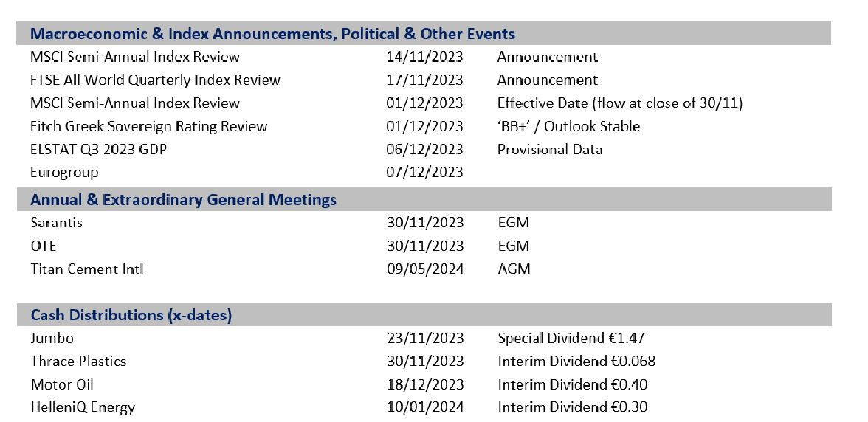Click the Thrace Plastics entry
868x422 pixels.
[x=78, y=361]
